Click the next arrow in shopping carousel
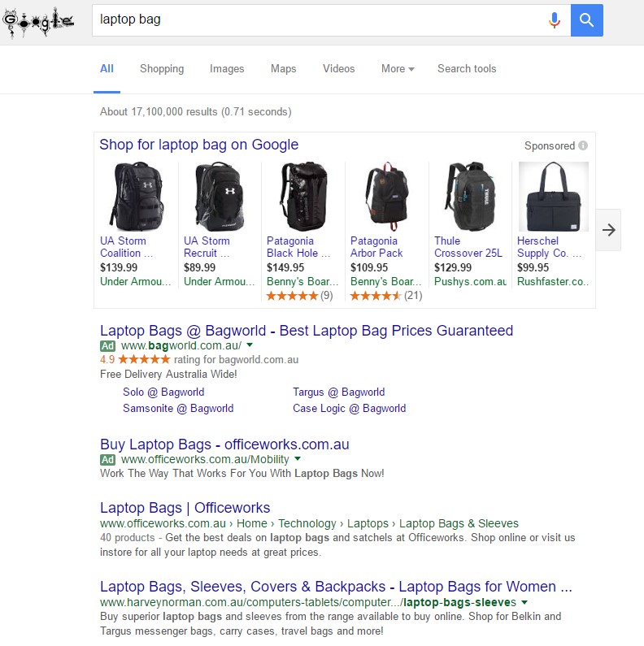This screenshot has height=646, width=644. click(x=608, y=230)
